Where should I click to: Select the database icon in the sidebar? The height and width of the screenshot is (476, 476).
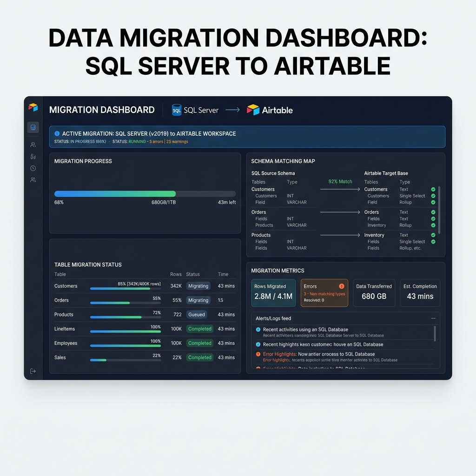click(33, 127)
